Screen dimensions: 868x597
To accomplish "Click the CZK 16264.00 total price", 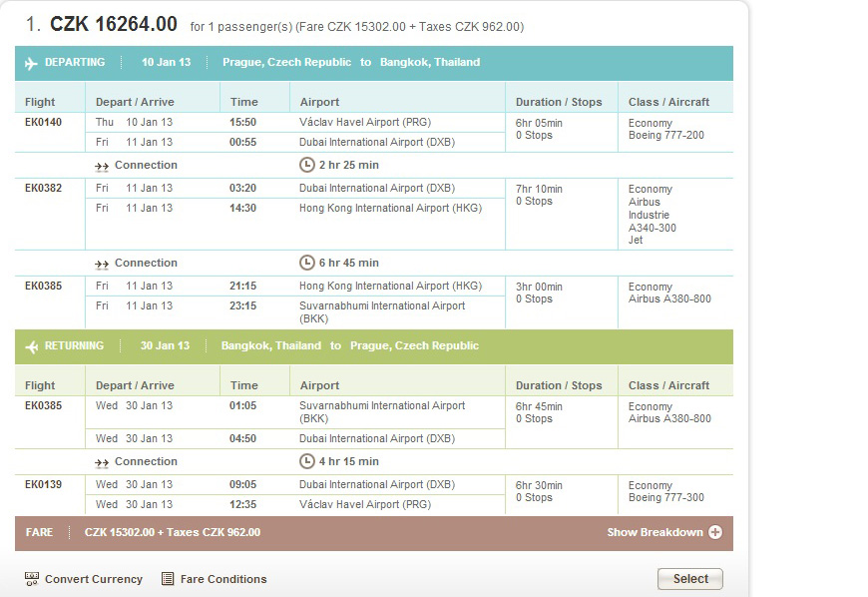I will [x=114, y=24].
